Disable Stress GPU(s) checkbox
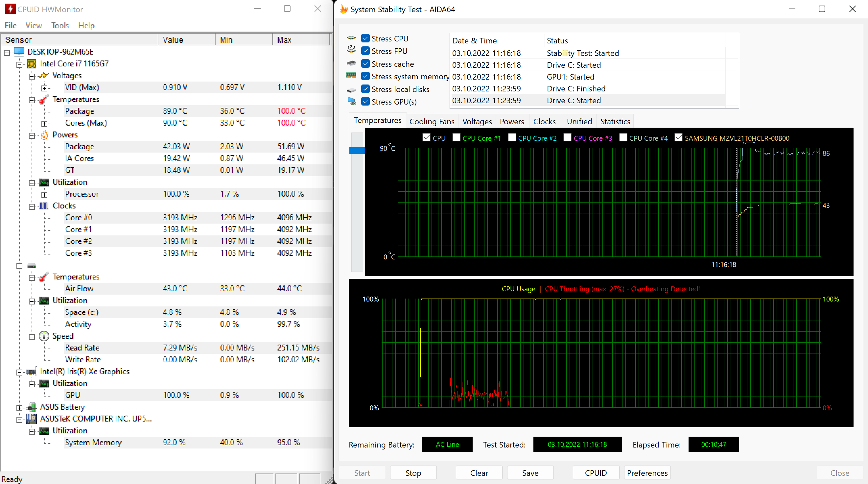868x484 pixels. (365, 102)
